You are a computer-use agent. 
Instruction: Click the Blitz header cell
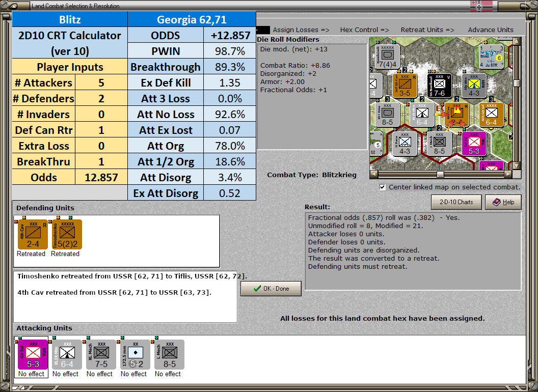coord(70,19)
